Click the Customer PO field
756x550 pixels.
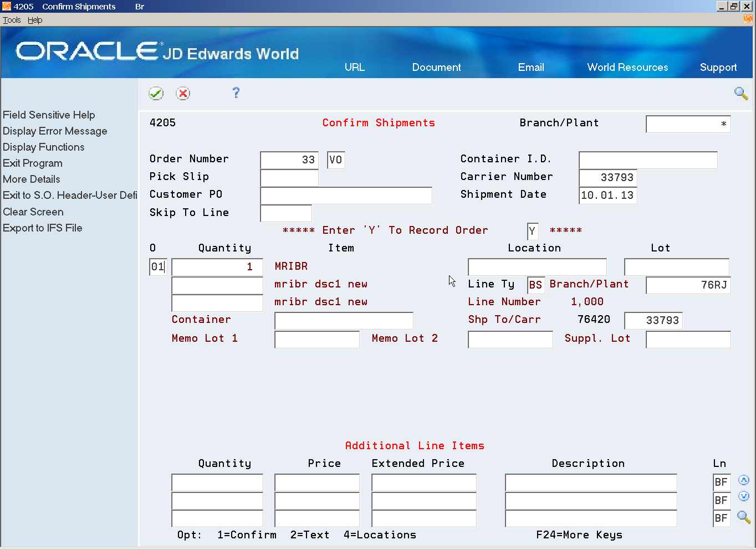[346, 196]
